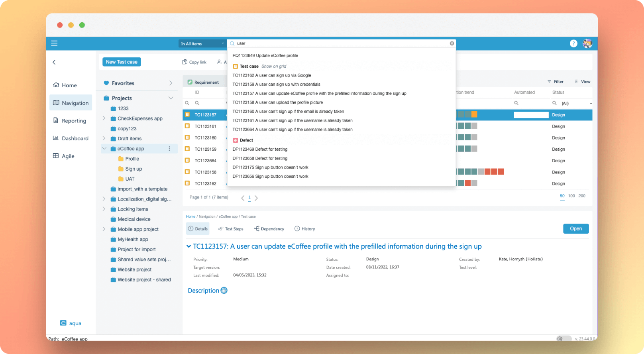Set page size to 100
The width and height of the screenshot is (644, 354).
[571, 196]
